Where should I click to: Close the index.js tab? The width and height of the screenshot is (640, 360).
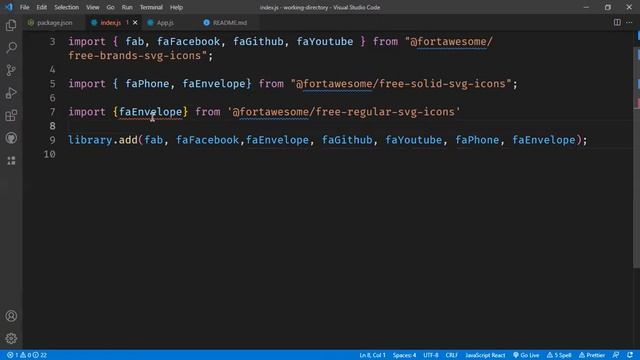[135, 22]
